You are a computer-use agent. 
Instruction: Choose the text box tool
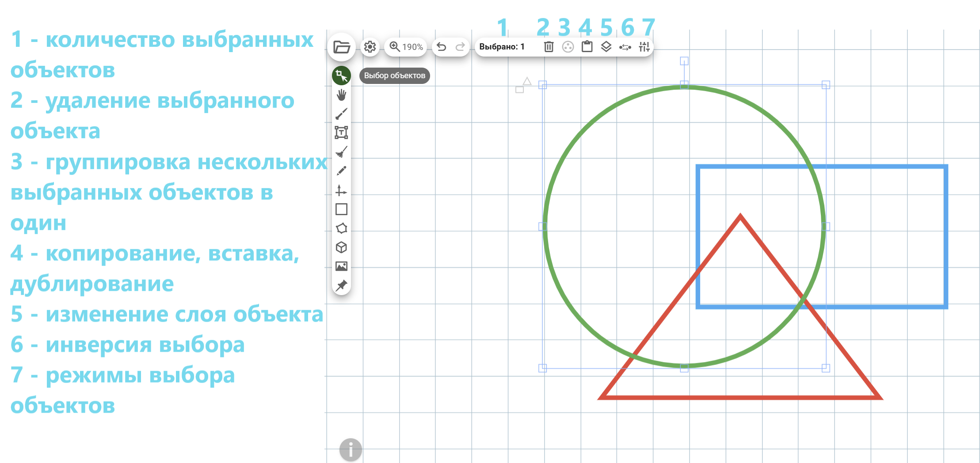click(x=341, y=133)
